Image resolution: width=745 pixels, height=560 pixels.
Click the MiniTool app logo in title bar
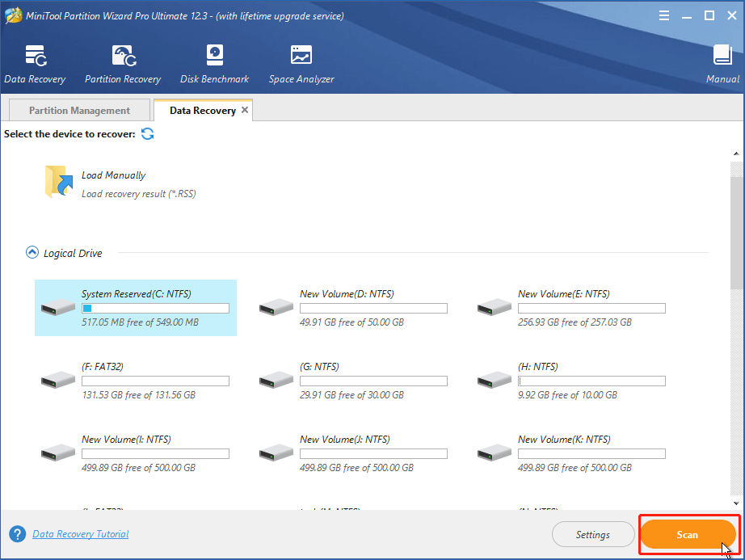pos(13,15)
